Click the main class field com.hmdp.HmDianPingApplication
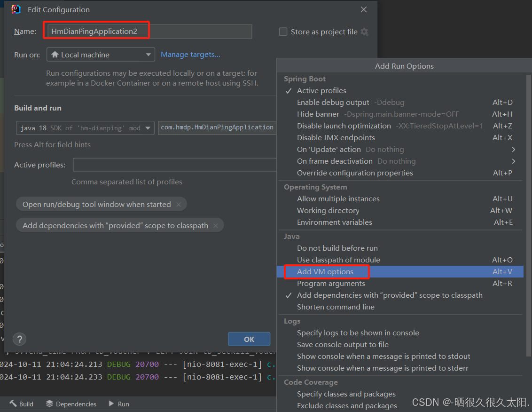Viewport: 532px width, 412px height. click(x=217, y=128)
